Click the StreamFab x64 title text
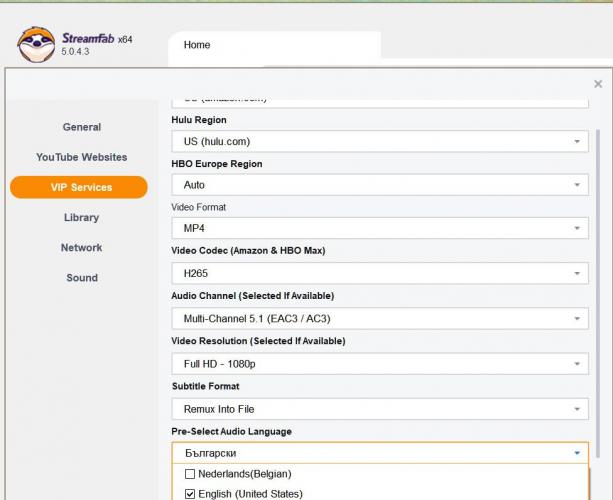Viewport: 613px width, 500px height. point(97,39)
